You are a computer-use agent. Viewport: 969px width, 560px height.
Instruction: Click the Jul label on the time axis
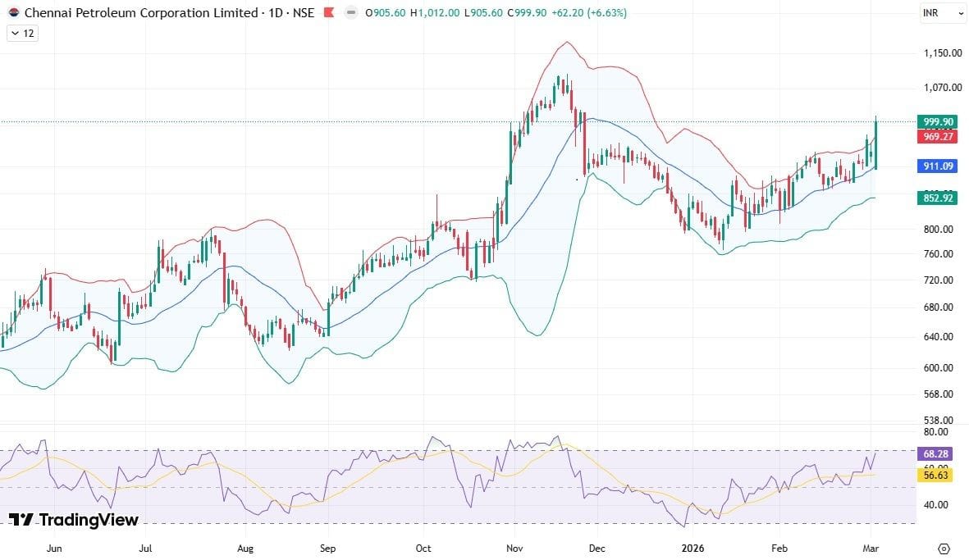tap(145, 549)
